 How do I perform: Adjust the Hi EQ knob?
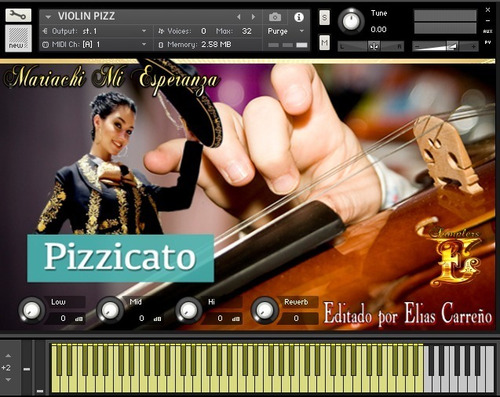point(189,310)
